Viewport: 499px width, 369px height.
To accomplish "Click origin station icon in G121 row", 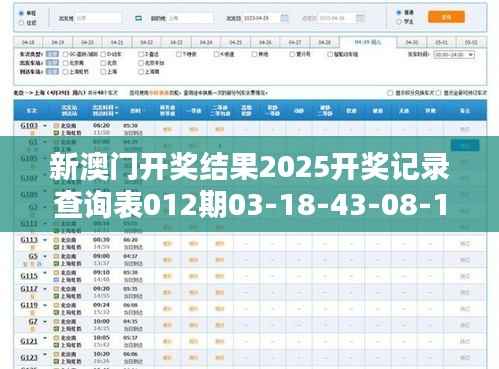I will coord(56,338).
